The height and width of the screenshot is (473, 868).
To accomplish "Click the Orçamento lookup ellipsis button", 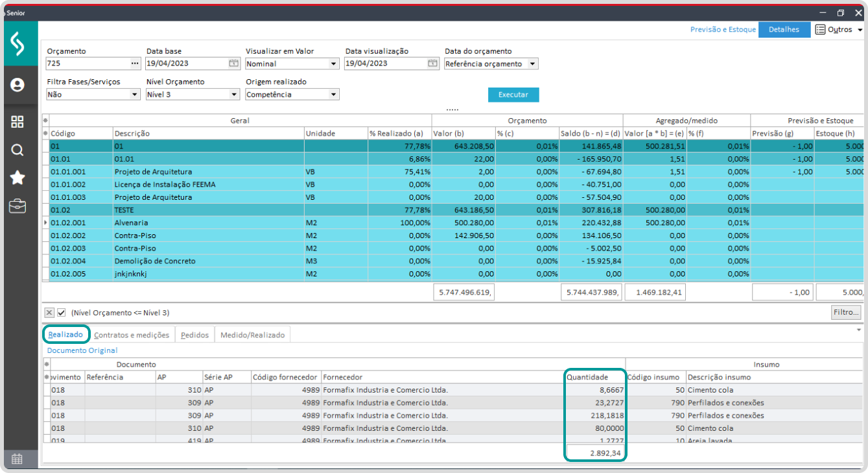I will click(135, 64).
